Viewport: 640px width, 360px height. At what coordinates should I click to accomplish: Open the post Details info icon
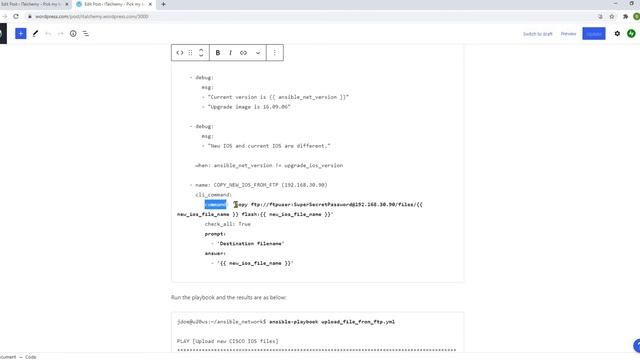point(73,33)
